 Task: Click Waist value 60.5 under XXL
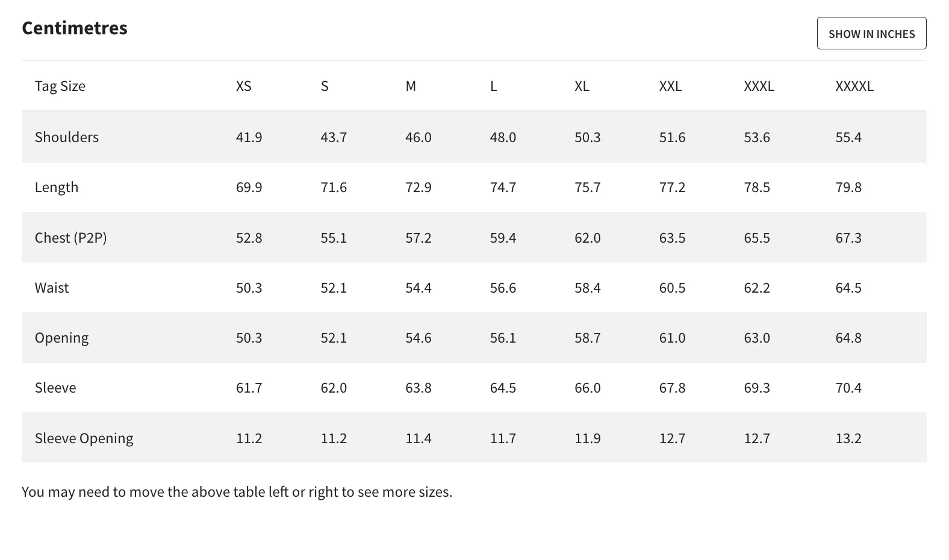(672, 287)
